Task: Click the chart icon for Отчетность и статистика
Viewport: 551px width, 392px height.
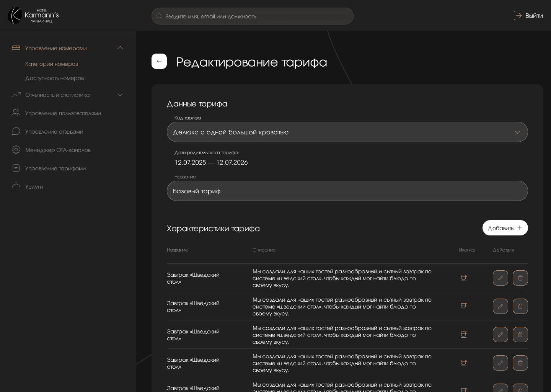Action: tap(16, 95)
